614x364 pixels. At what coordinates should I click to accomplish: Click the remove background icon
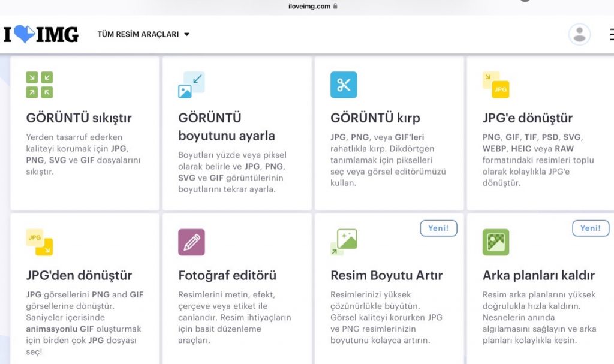point(496,242)
